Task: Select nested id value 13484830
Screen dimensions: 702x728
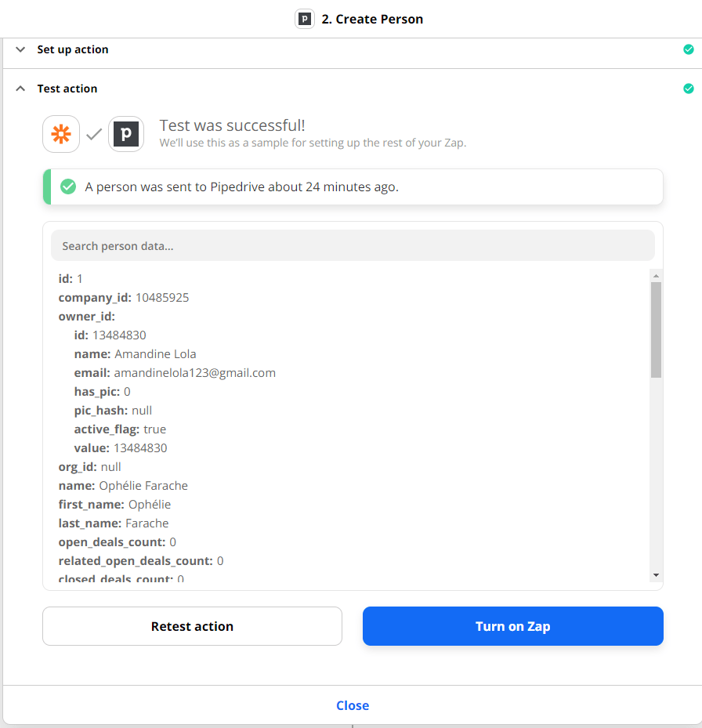Action: (x=119, y=335)
